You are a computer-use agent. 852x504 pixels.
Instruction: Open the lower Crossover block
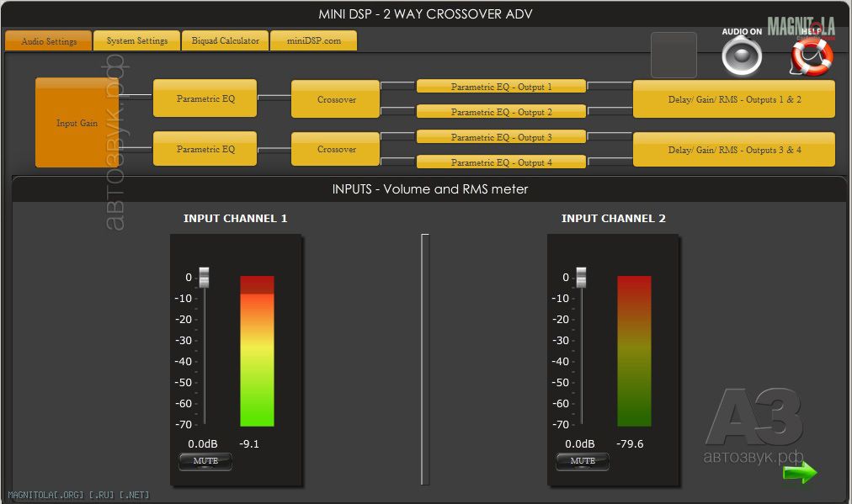click(336, 149)
